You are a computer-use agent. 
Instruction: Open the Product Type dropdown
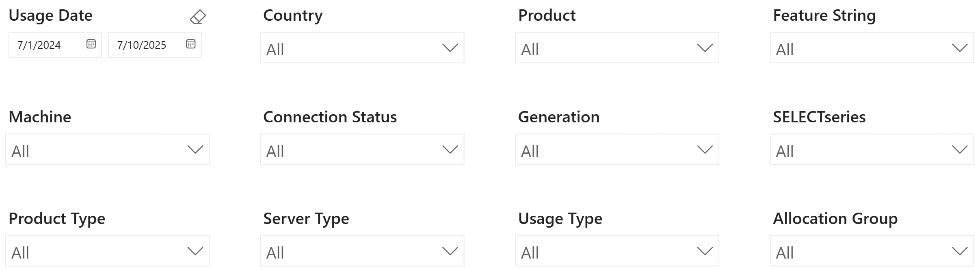(107, 251)
